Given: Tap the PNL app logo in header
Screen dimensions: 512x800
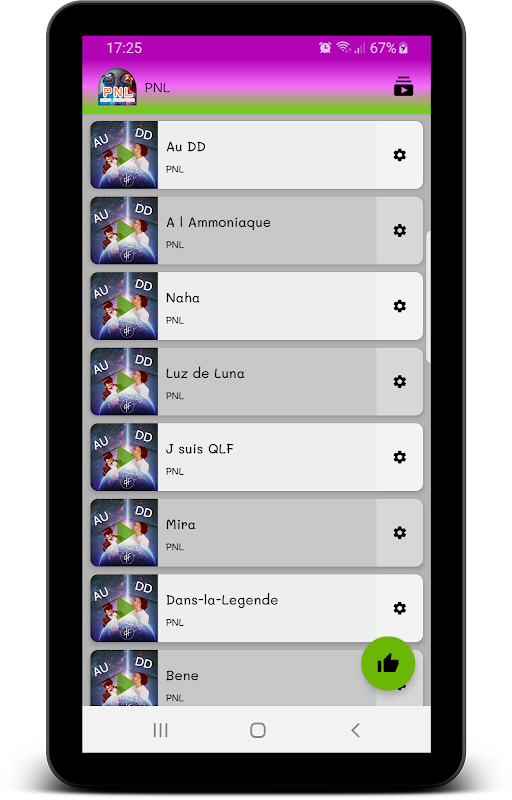Looking at the screenshot, I should [117, 87].
